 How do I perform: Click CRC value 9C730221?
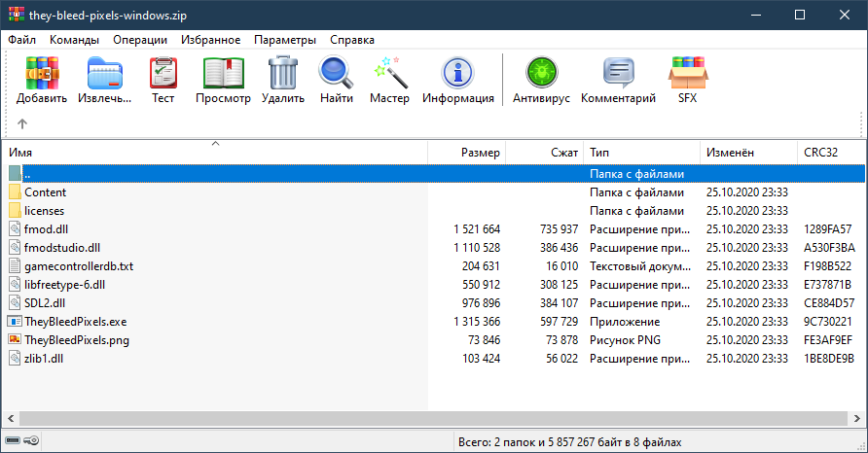pos(827,322)
